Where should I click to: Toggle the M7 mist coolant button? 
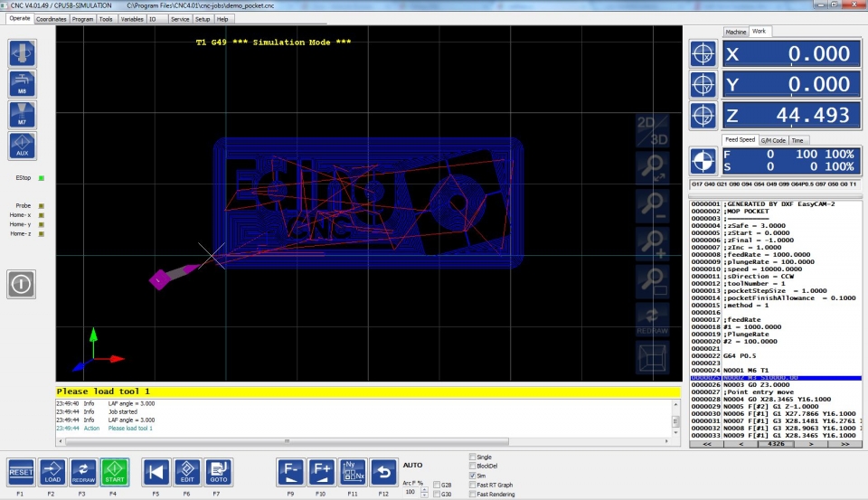[x=22, y=115]
